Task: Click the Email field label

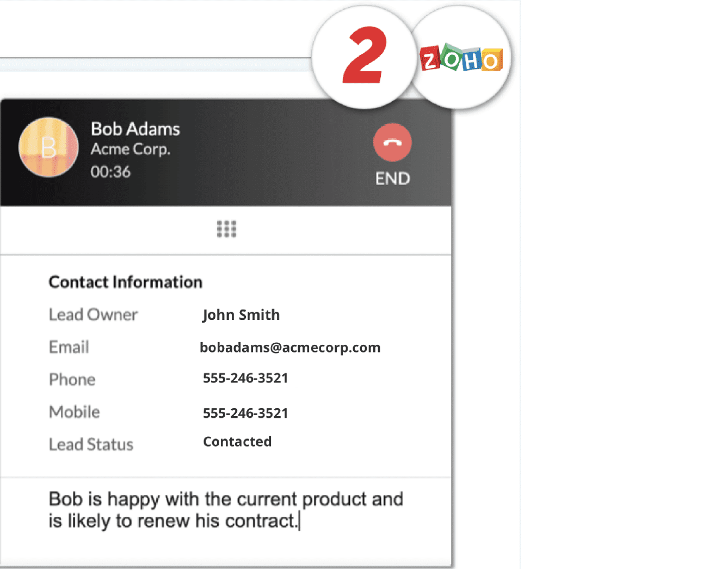Action: coord(69,347)
